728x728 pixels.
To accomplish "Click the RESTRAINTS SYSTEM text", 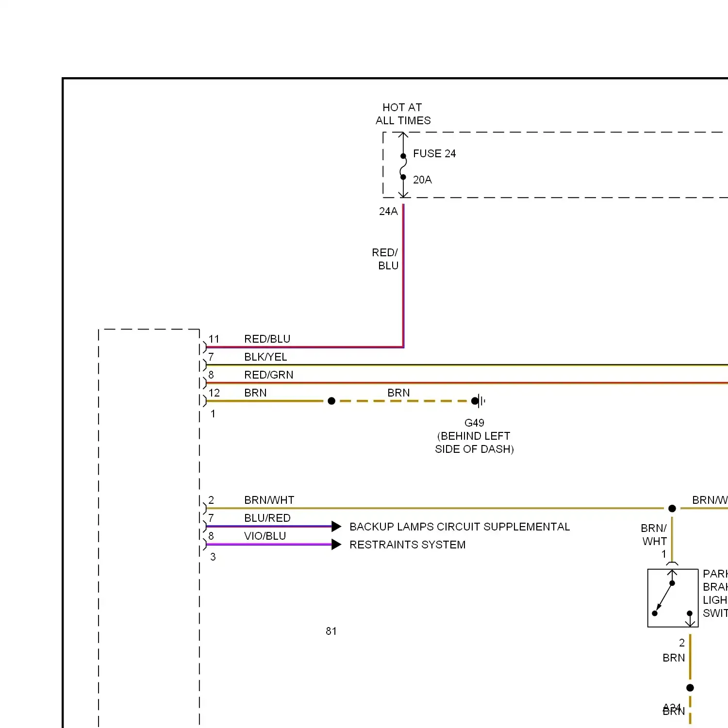I will [408, 545].
